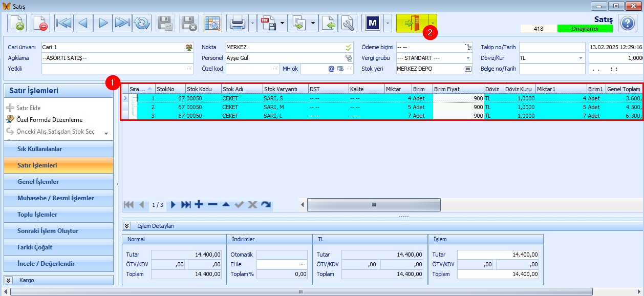Click the grid horizontal scrollbar thumb
Screen dimensions: 644x296
[373, 204]
